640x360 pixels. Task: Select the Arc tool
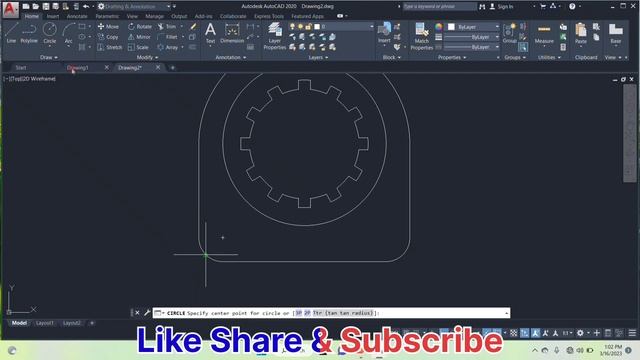click(x=69, y=33)
